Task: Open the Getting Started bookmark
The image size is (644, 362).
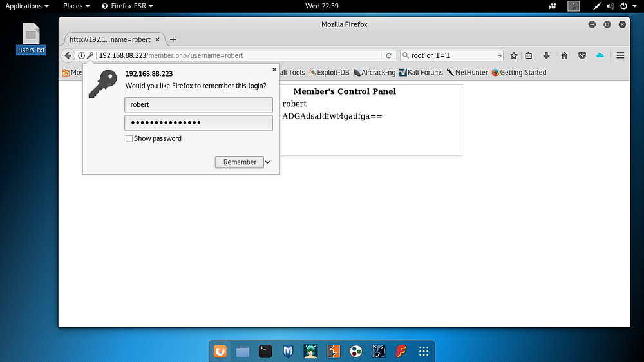Action: coord(519,73)
